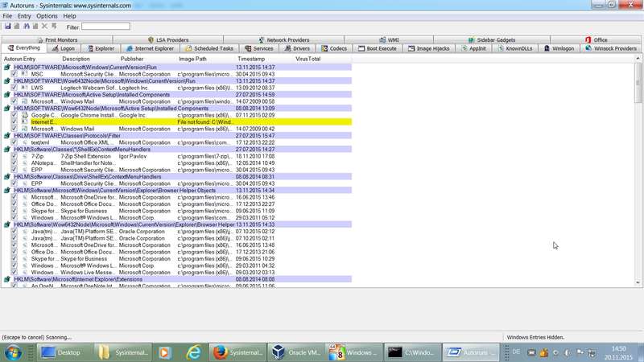
Task: Open the Entry menu
Action: [24, 16]
